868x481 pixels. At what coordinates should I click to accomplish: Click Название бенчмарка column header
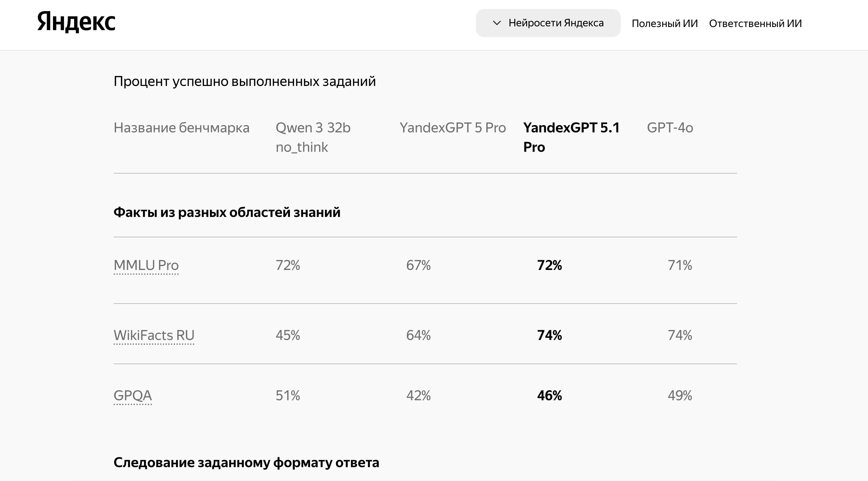click(181, 128)
